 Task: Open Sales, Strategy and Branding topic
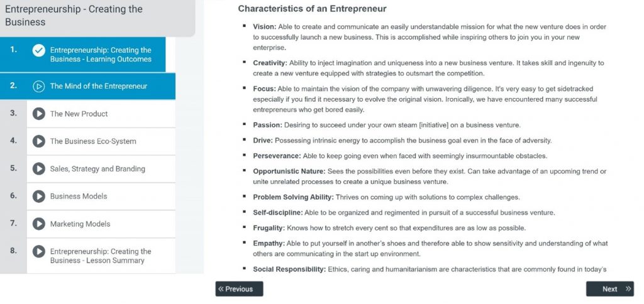point(97,169)
